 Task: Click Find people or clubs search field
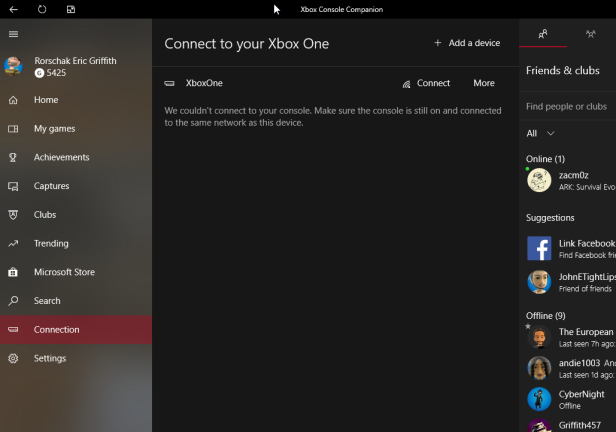tap(567, 106)
